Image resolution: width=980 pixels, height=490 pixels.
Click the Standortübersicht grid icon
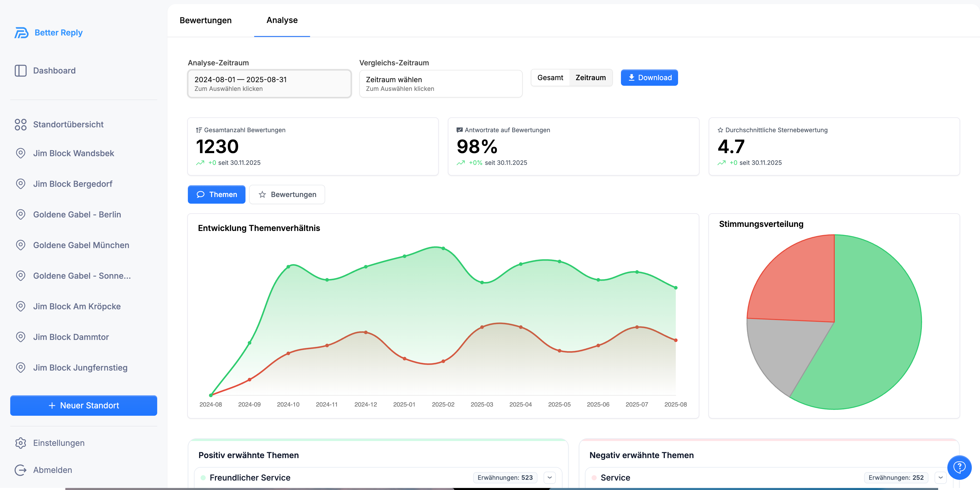tap(20, 124)
